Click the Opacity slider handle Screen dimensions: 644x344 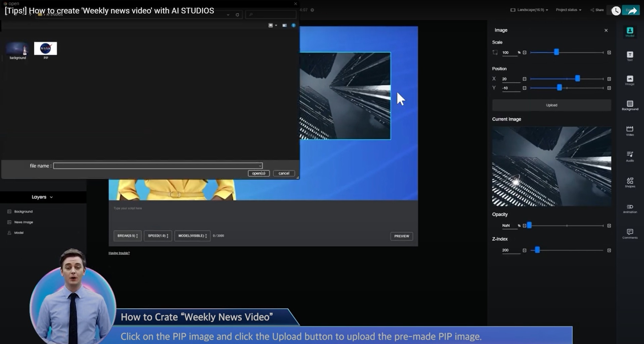[x=529, y=225]
